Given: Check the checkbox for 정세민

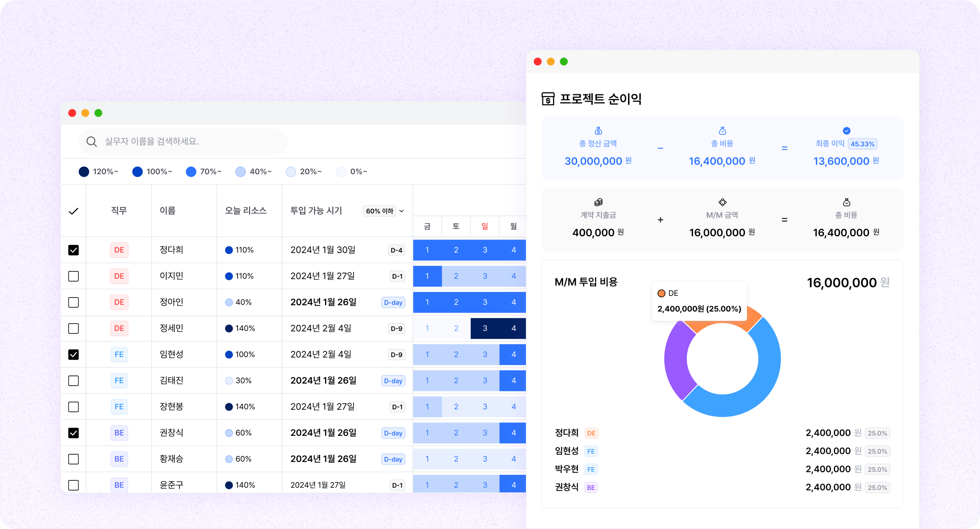Looking at the screenshot, I should pos(73,329).
